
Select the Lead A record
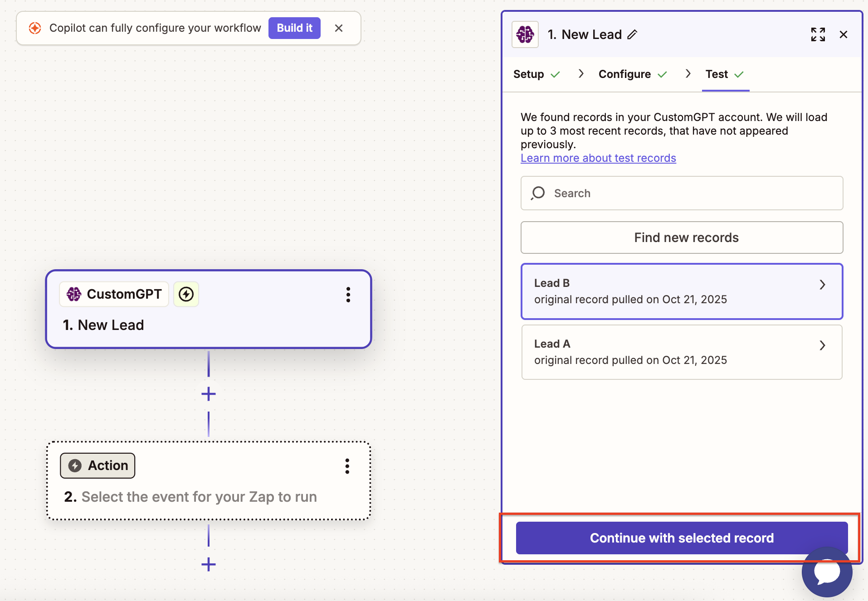682,352
